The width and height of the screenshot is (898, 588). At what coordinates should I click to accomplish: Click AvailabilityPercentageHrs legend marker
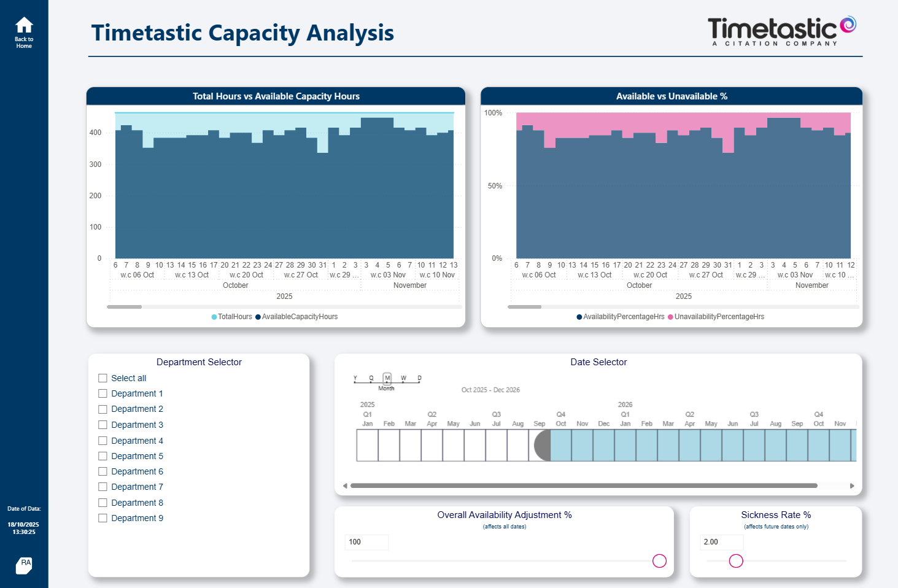[x=579, y=317]
